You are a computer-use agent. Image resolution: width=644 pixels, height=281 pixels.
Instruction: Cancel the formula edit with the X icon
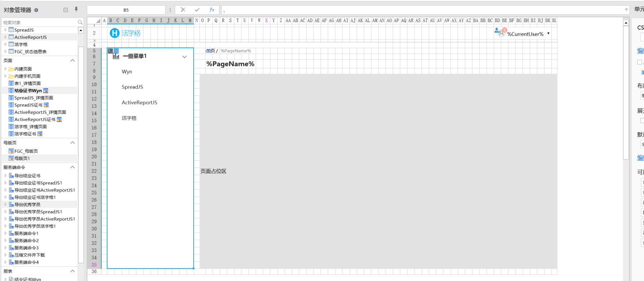(x=183, y=10)
